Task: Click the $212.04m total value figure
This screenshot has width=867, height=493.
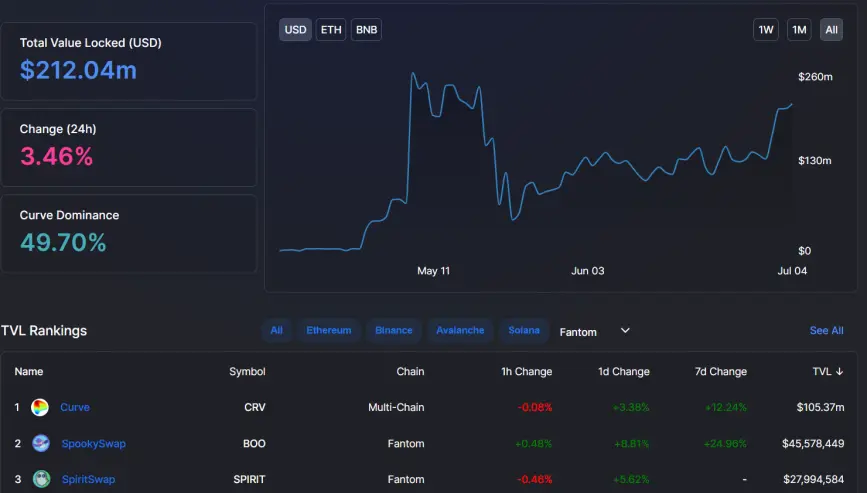Action: pyautogui.click(x=78, y=70)
